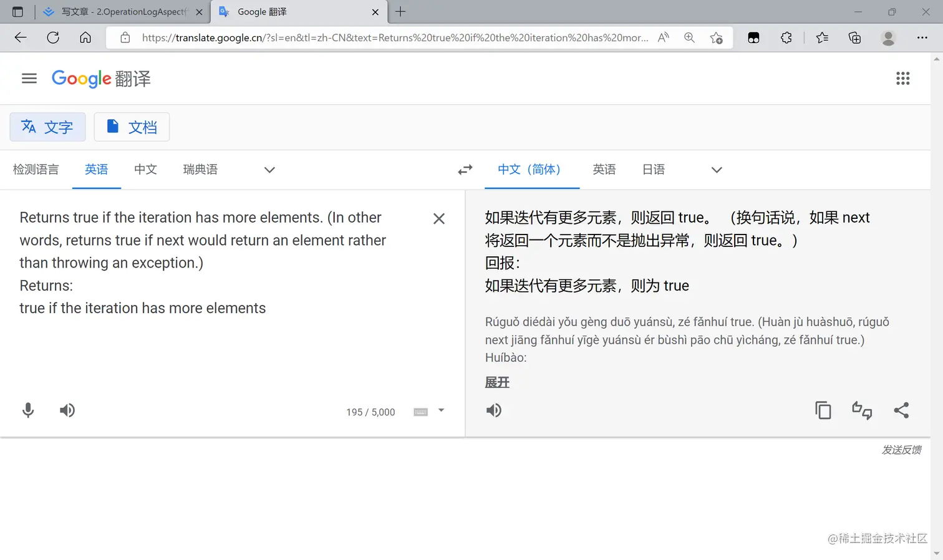
Task: Expand more target languages list
Action: point(717,170)
